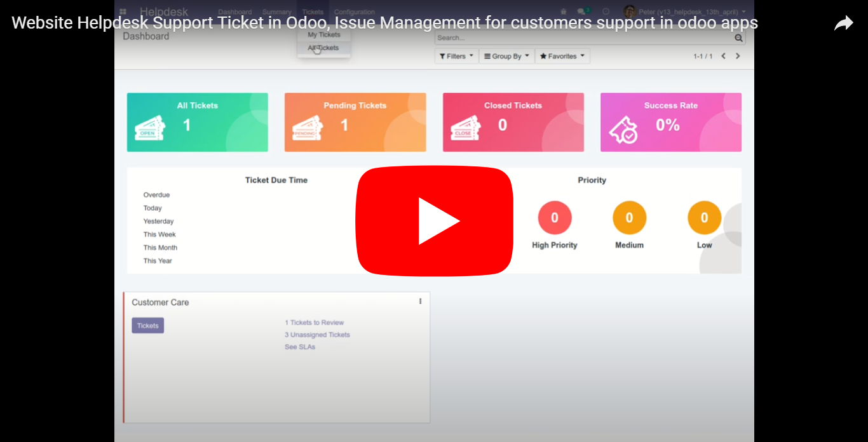
Task: Select This Week due time
Action: click(159, 234)
